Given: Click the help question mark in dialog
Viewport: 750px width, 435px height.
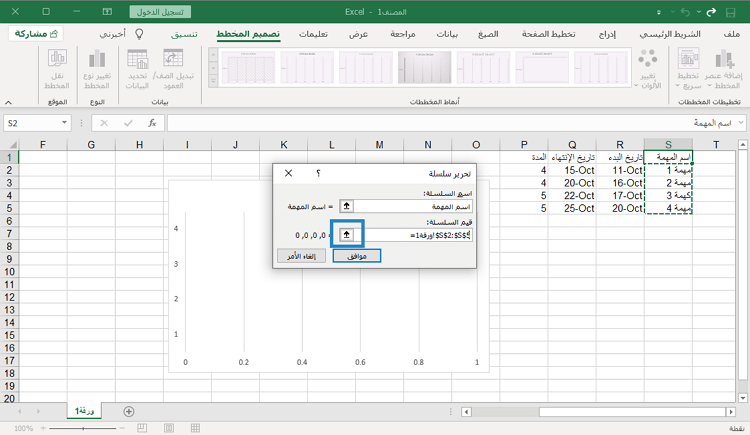Looking at the screenshot, I should 318,173.
